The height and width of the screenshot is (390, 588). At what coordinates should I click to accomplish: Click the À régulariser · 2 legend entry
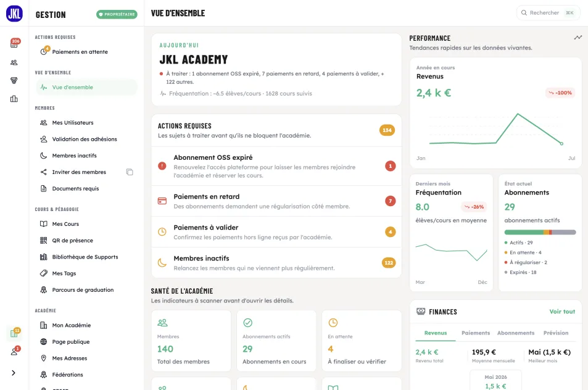click(x=526, y=262)
